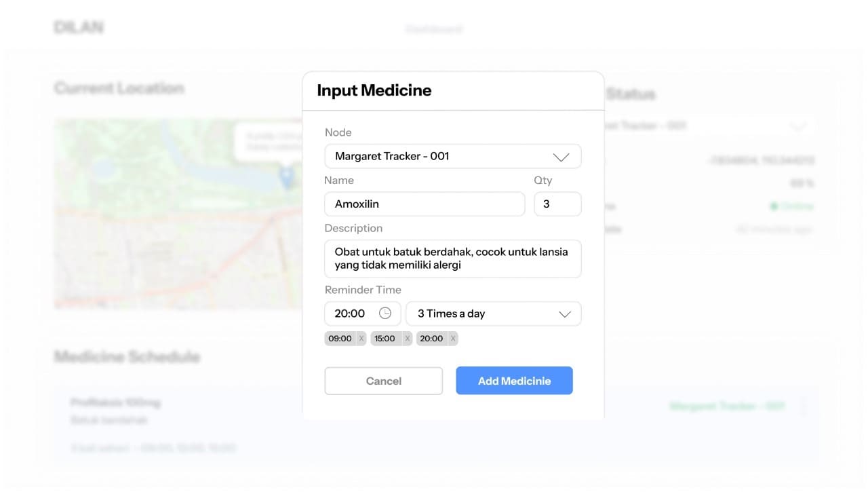The height and width of the screenshot is (492, 868).
Task: Click into the Description text box
Action: [452, 259]
